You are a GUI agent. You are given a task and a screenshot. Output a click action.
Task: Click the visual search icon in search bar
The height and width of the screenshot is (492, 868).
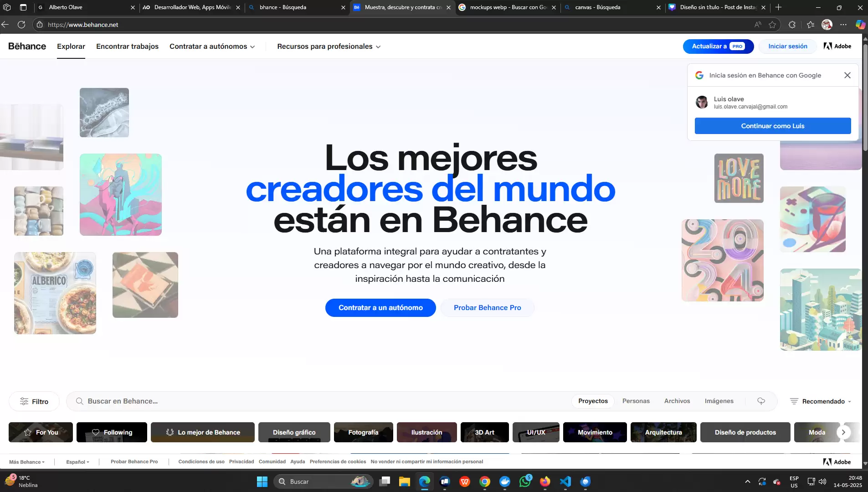[x=761, y=401]
